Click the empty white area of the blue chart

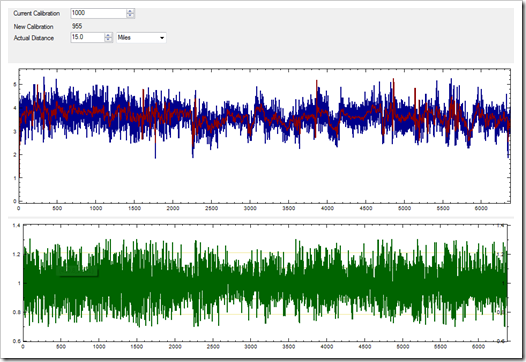click(x=265, y=178)
